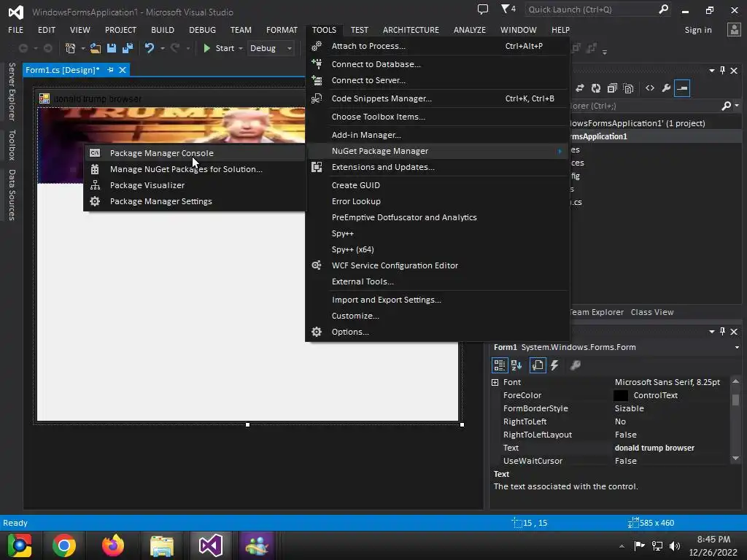Screen dimensions: 747x560
Task: Select Package Visualizer menu entry
Action: (194, 185)
